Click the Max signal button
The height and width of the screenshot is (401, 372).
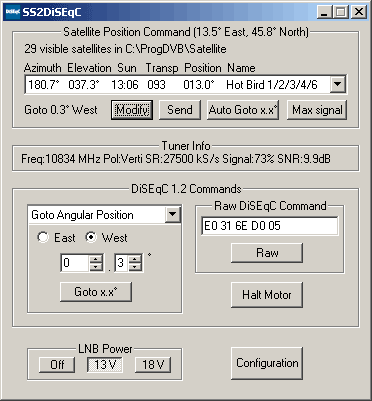(317, 110)
